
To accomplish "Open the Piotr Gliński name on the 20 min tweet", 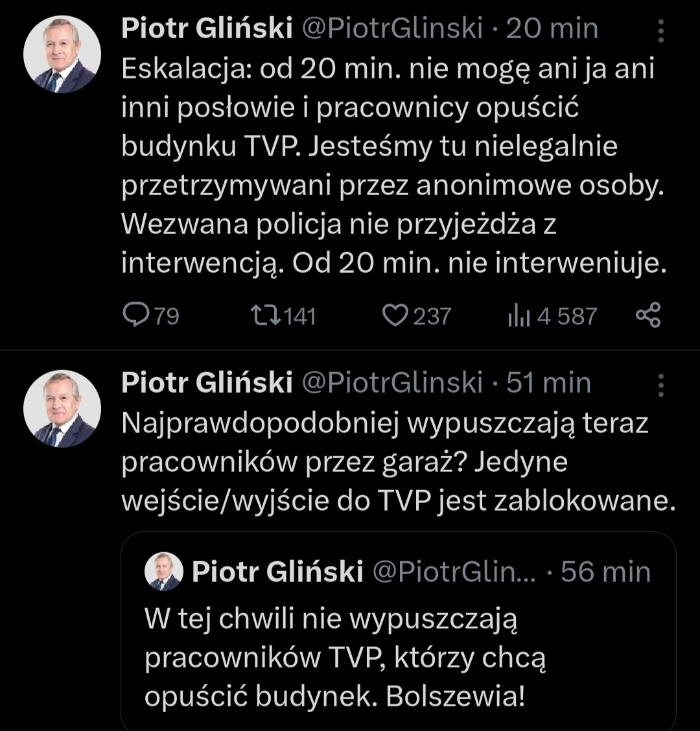I will [x=207, y=29].
